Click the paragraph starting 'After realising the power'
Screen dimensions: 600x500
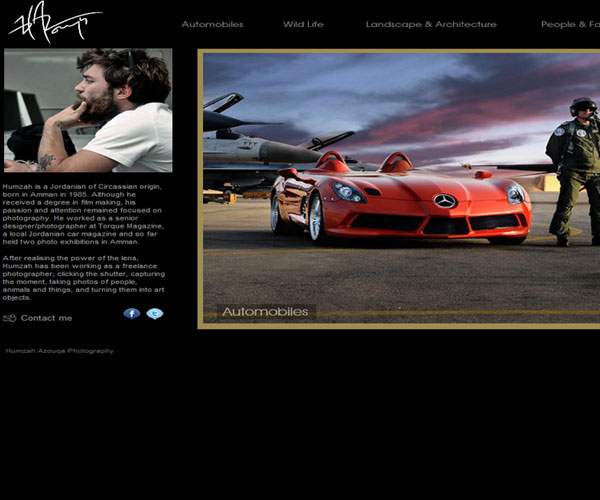click(x=84, y=278)
